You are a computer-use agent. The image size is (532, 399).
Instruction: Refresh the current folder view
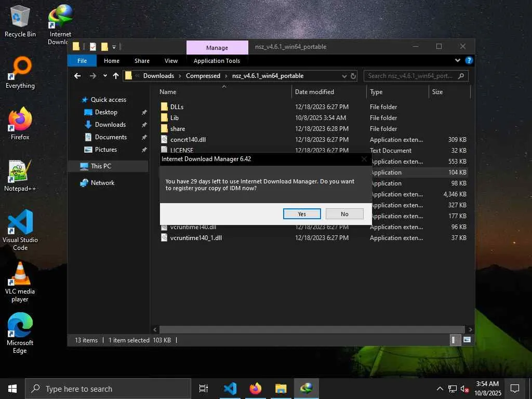click(353, 76)
